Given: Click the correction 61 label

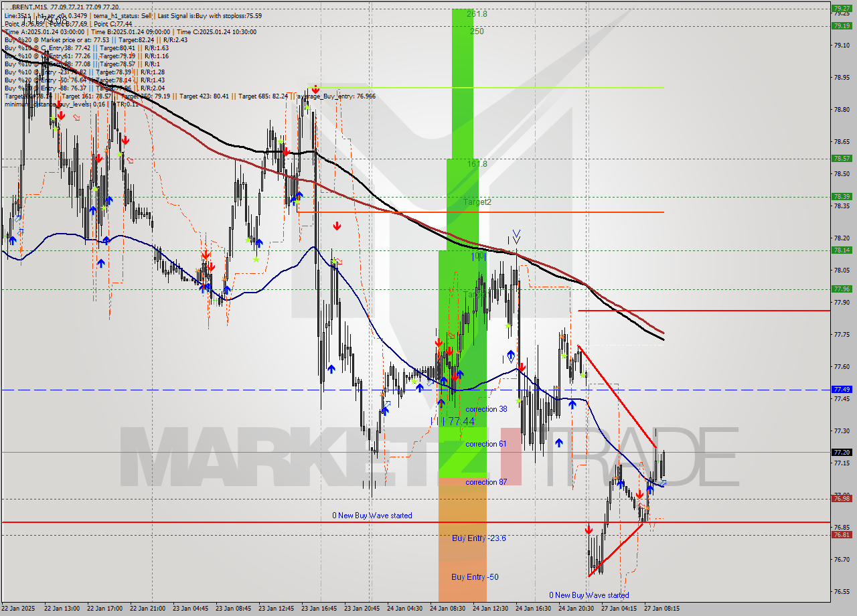Looking at the screenshot, I should click(x=486, y=444).
